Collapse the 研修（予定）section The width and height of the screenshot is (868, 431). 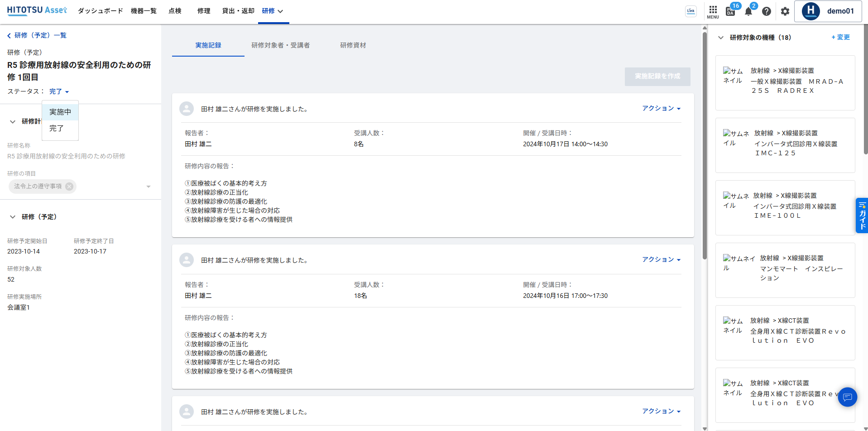pos(13,217)
